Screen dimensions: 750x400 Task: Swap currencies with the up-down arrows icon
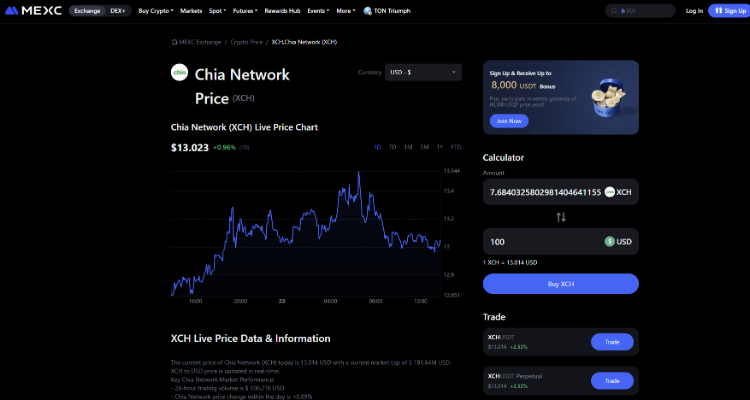click(561, 217)
